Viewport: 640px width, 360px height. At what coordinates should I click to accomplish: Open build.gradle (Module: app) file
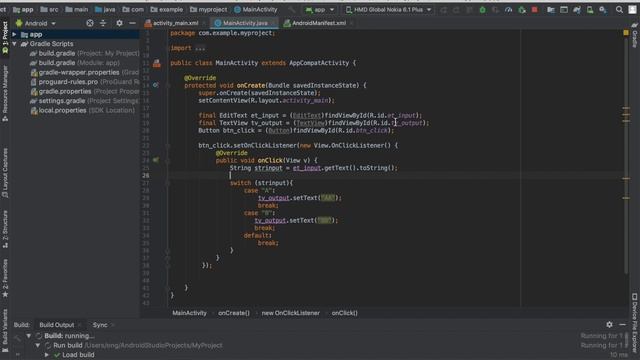coord(76,63)
